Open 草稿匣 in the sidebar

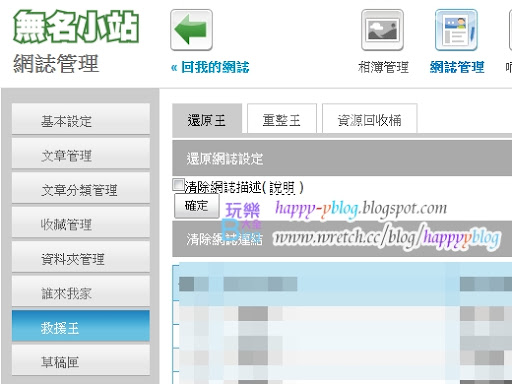81,360
